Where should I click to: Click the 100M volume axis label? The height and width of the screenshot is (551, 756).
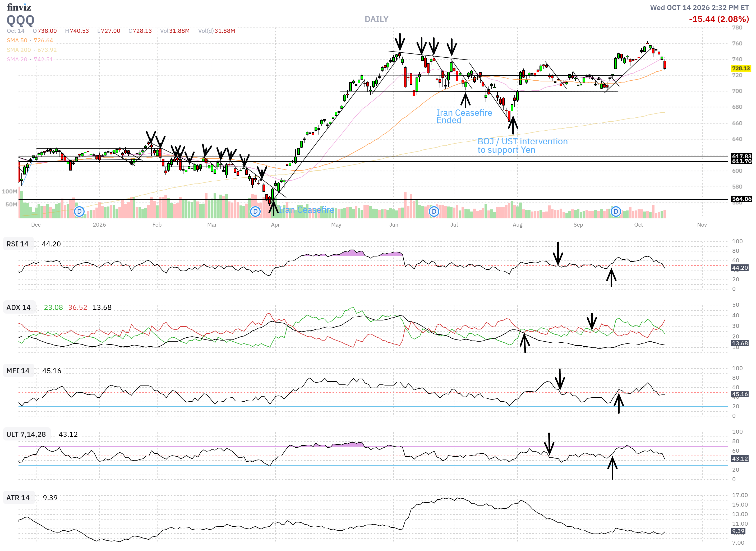click(x=9, y=191)
